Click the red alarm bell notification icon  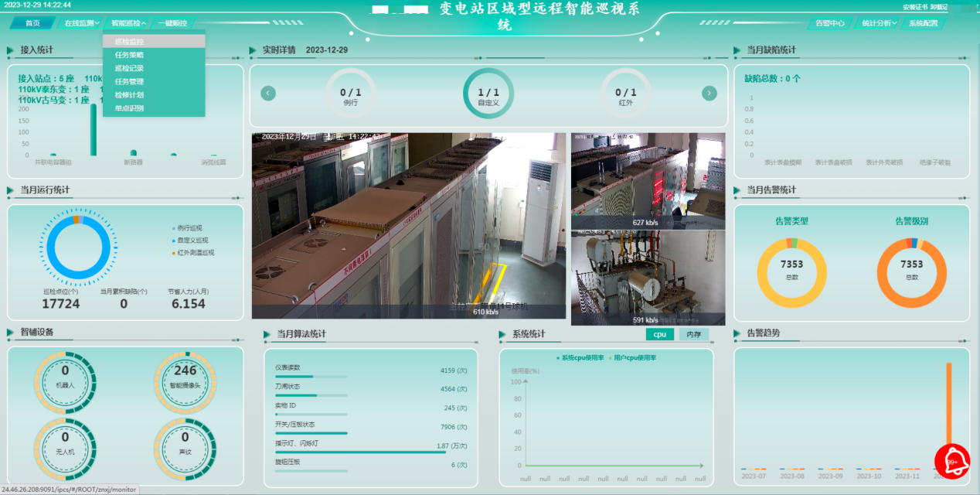pos(952,461)
